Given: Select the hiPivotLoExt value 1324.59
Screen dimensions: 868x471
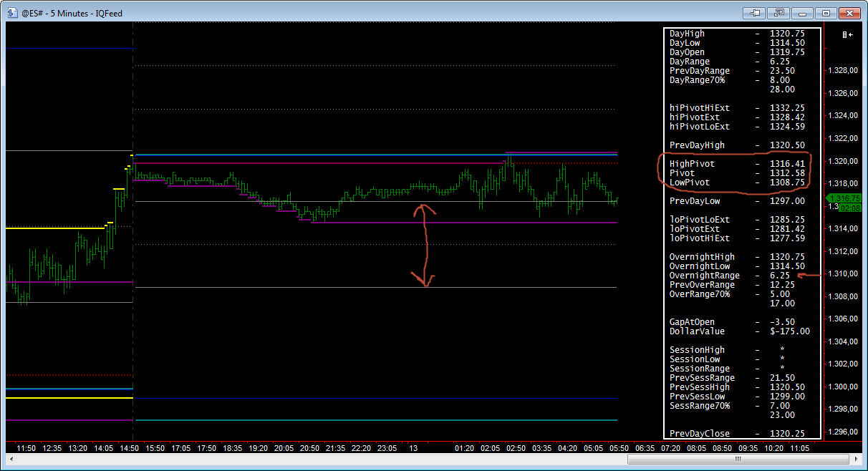Looking at the screenshot, I should pyautogui.click(x=787, y=127).
